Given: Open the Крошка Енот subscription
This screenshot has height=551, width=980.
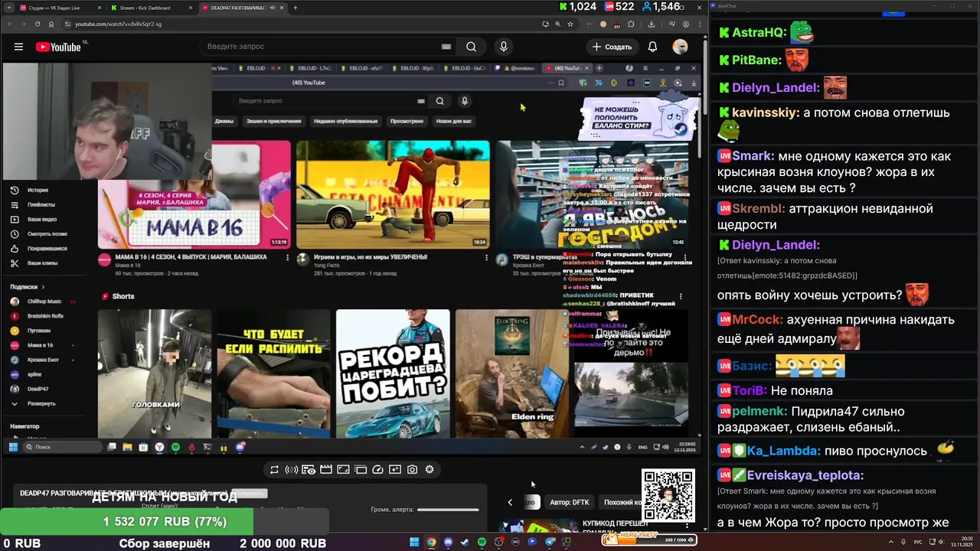Looking at the screenshot, I should (x=44, y=360).
